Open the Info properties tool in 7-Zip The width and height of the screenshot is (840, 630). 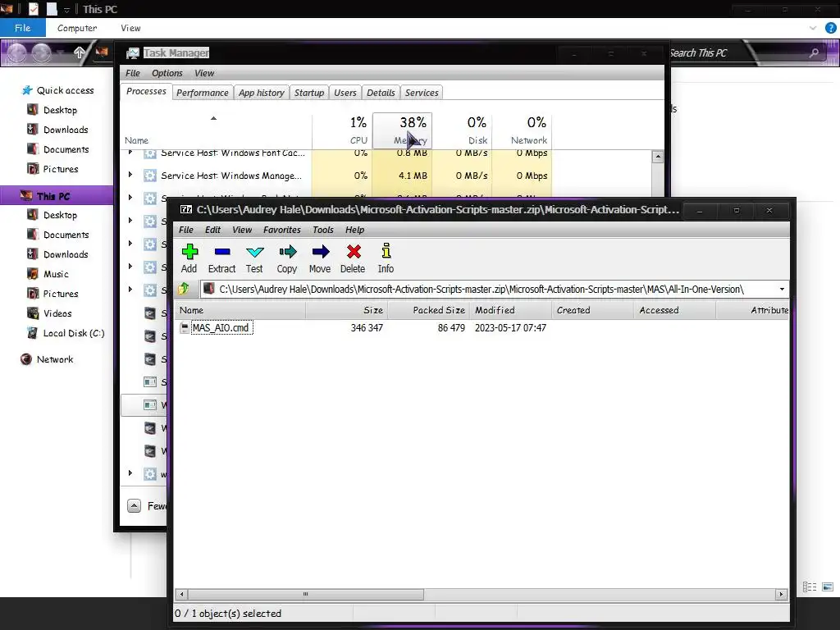click(386, 251)
